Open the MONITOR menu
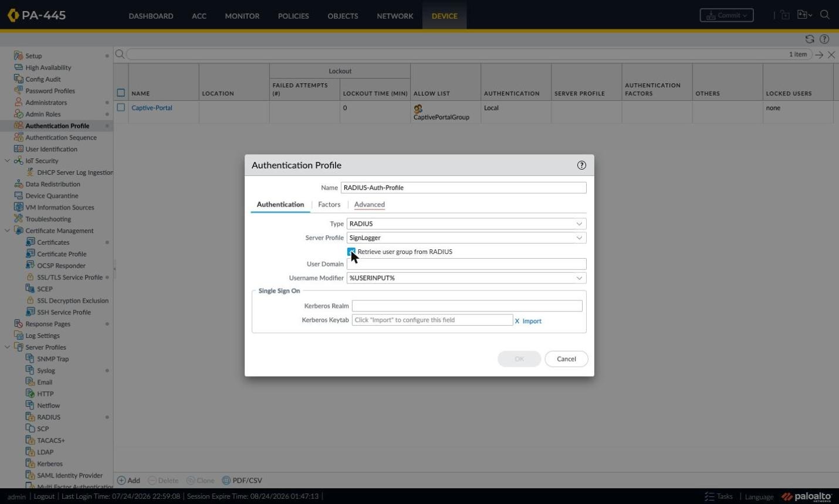839x504 pixels. [x=242, y=16]
